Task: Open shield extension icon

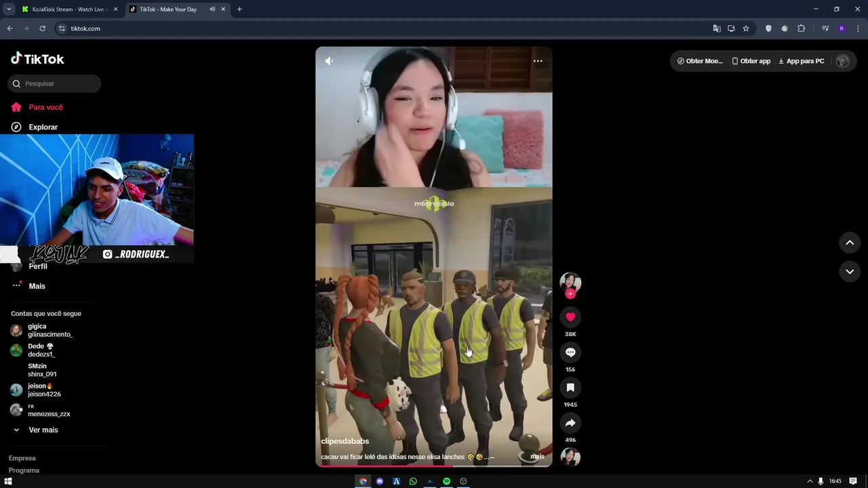Action: click(768, 28)
